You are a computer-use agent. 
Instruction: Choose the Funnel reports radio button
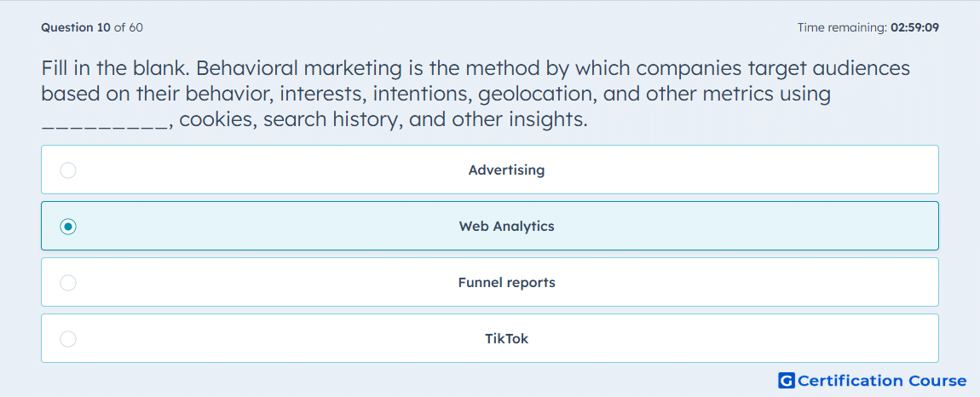(x=68, y=283)
